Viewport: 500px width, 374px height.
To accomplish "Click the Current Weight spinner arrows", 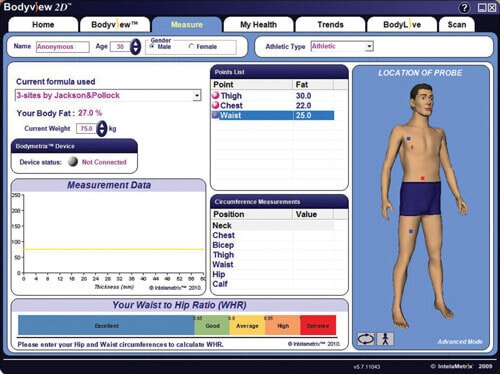I will click(102, 128).
